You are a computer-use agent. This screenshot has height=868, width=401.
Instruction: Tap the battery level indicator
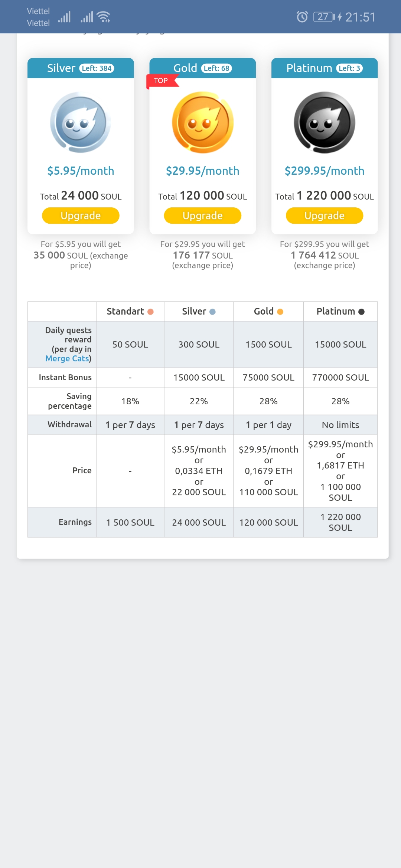tap(324, 17)
